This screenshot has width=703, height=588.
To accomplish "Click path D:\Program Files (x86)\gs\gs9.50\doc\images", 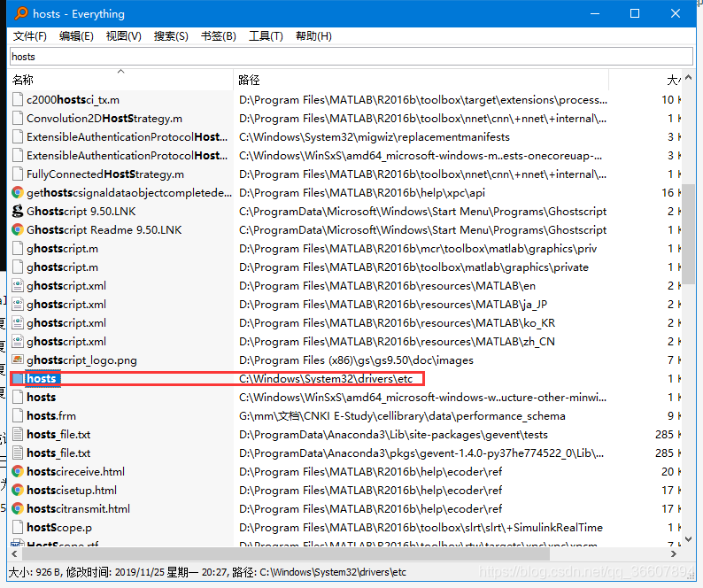I will point(356,360).
